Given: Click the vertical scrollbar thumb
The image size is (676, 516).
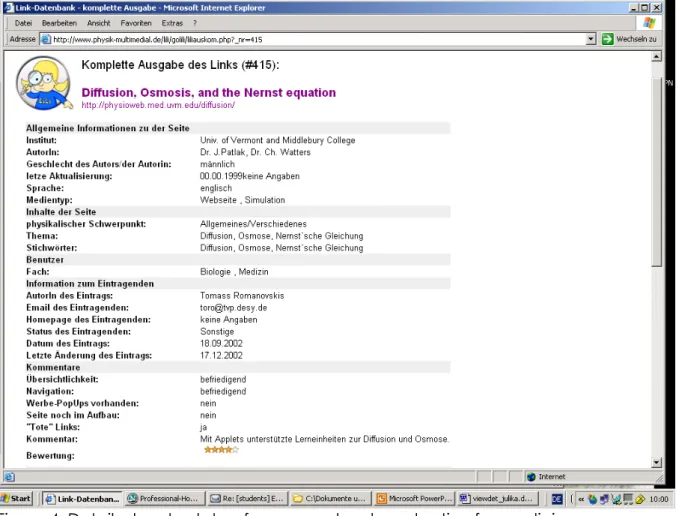Looking at the screenshot, I should click(x=656, y=172).
